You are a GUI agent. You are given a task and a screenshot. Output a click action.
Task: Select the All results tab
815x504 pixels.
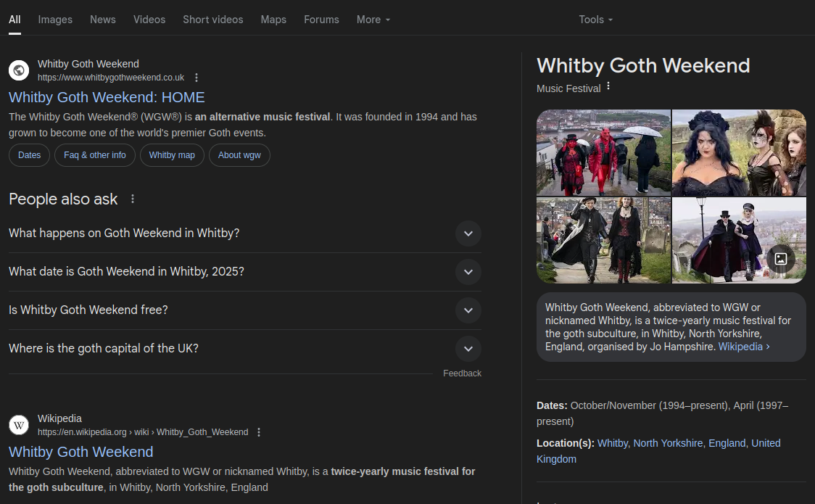[15, 20]
